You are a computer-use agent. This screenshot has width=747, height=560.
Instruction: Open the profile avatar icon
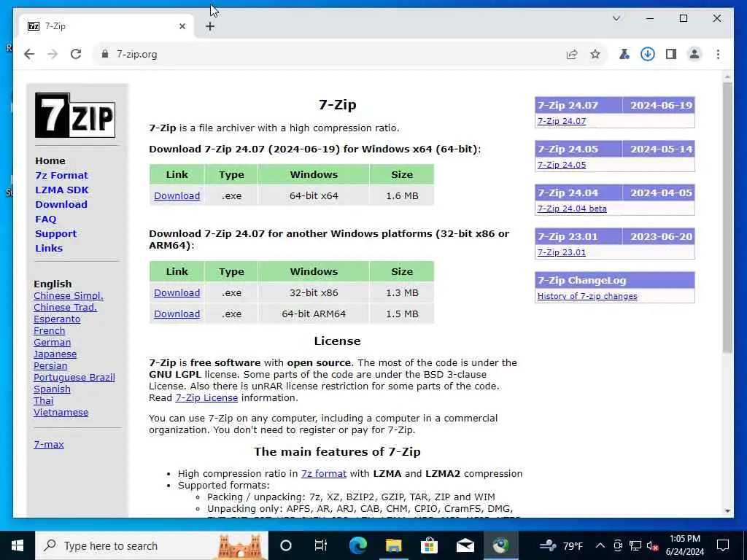pos(694,54)
